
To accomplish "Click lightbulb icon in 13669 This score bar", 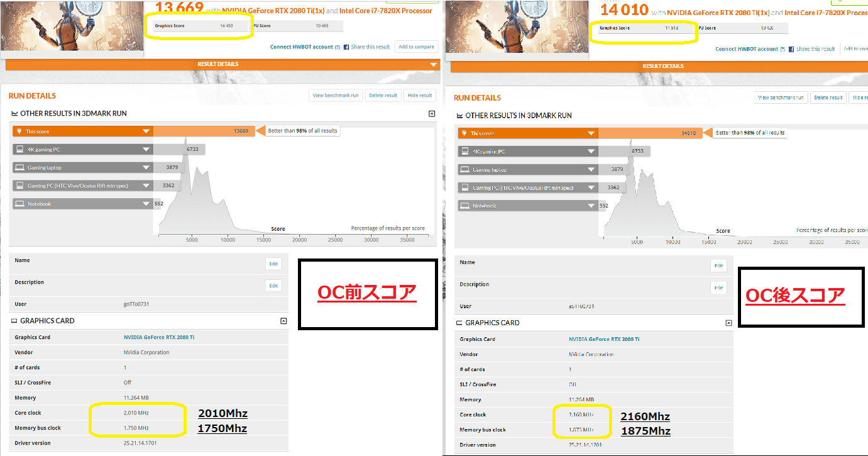I will click(19, 131).
